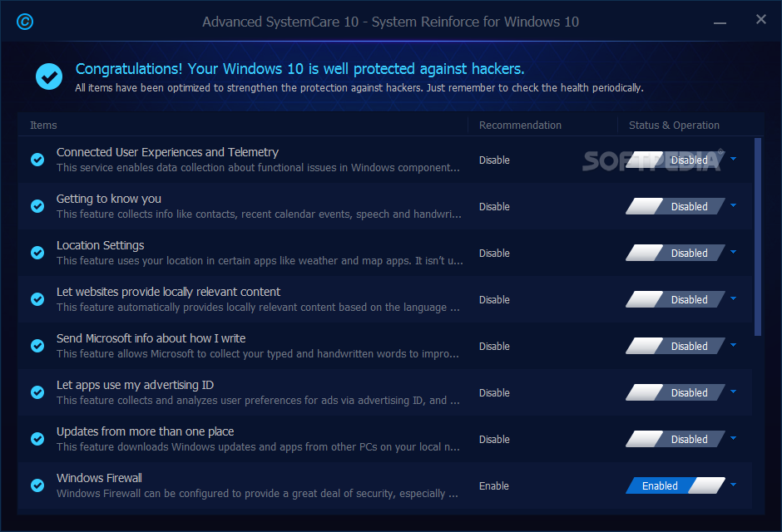Open dropdown arrow for Getting to know you

point(733,204)
